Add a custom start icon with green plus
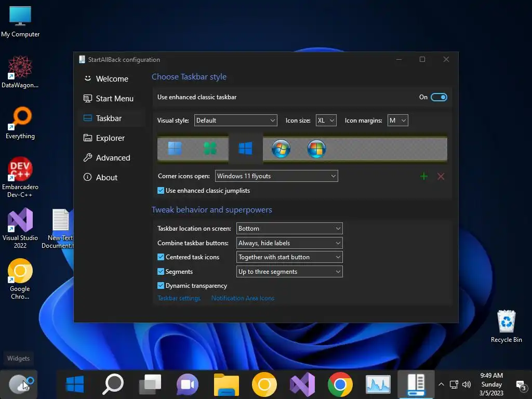Screen dimensions: 532x399 point(424,176)
